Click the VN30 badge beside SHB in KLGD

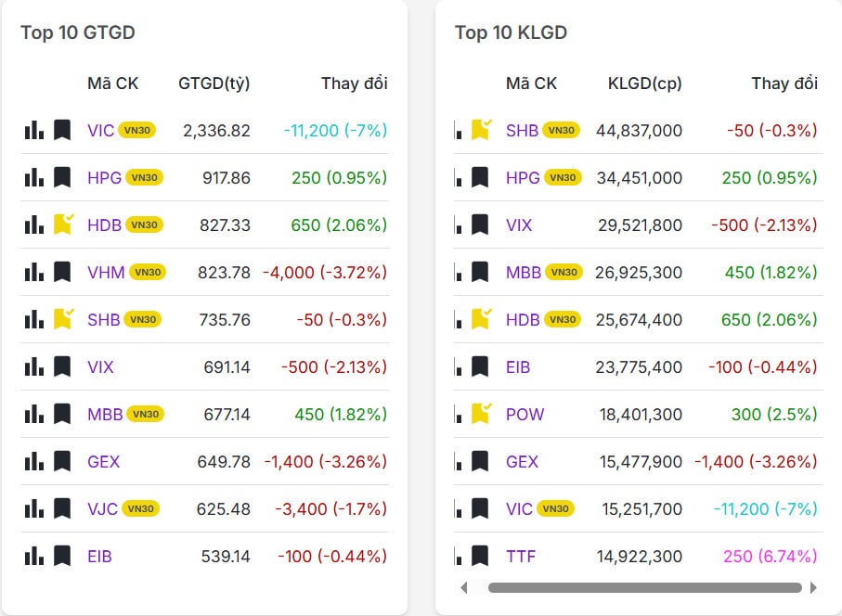coord(567,131)
